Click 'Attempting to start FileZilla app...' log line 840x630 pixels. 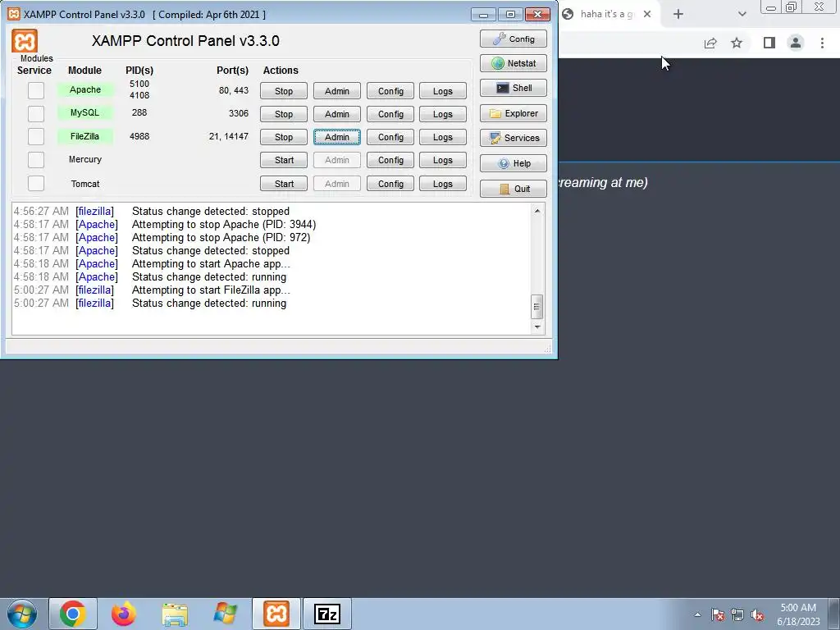pos(211,290)
